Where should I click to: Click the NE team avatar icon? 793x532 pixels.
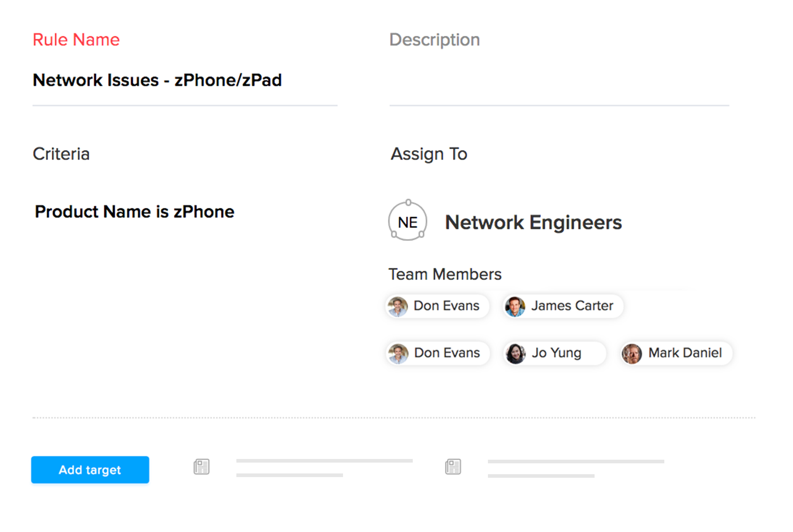[408, 221]
